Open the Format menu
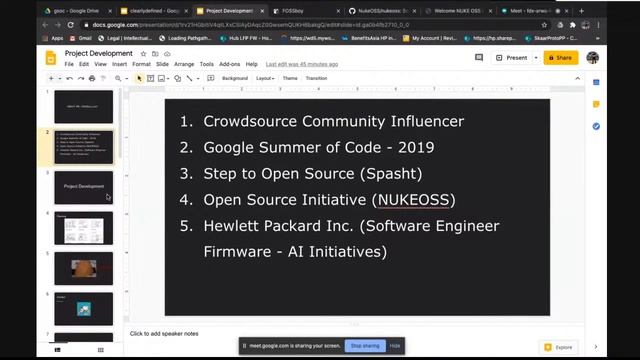This screenshot has height=360, width=640. (x=142, y=64)
